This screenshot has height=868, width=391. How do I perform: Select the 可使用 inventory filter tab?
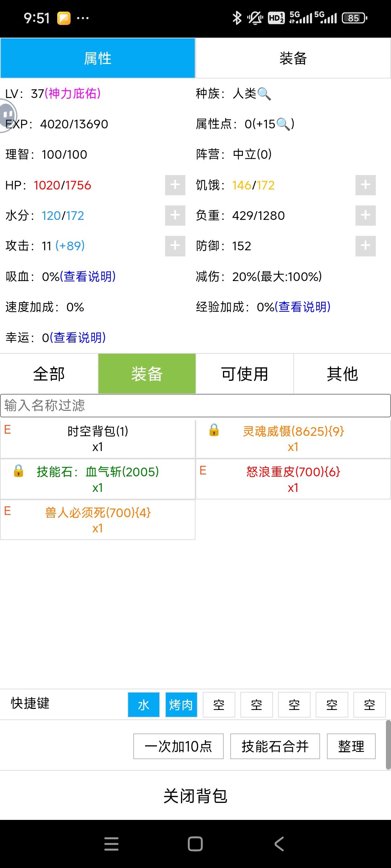245,374
